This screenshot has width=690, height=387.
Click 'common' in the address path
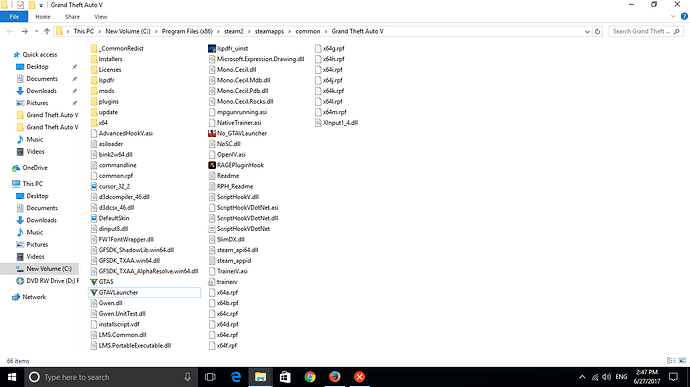(x=308, y=31)
